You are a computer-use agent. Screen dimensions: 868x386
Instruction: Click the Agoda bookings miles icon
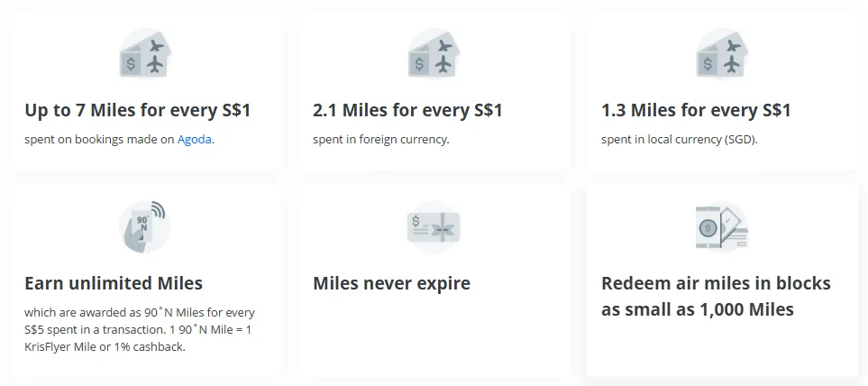click(x=145, y=54)
